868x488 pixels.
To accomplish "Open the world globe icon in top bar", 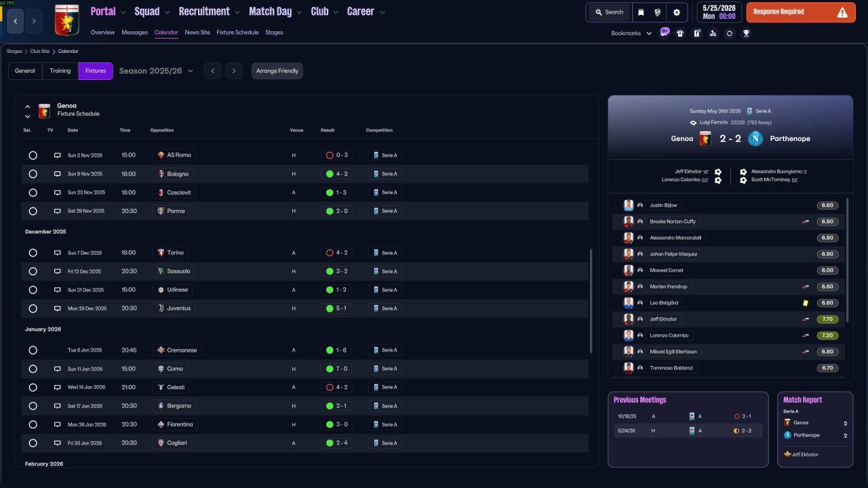I will pos(658,12).
